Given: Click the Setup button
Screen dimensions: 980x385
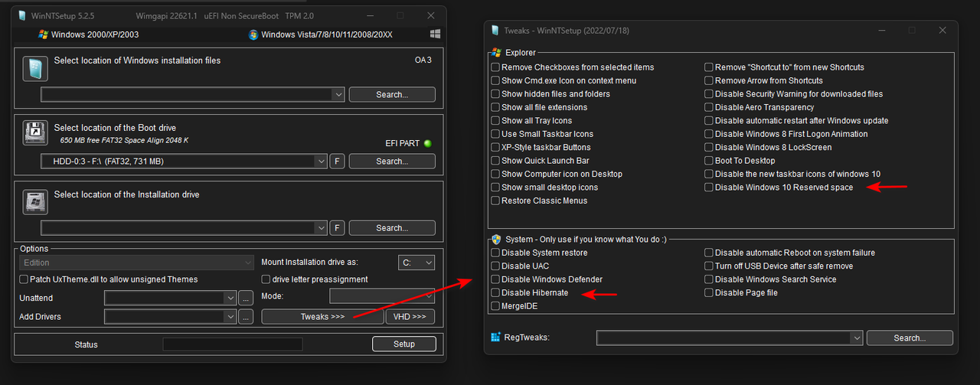Looking at the screenshot, I should (x=404, y=344).
